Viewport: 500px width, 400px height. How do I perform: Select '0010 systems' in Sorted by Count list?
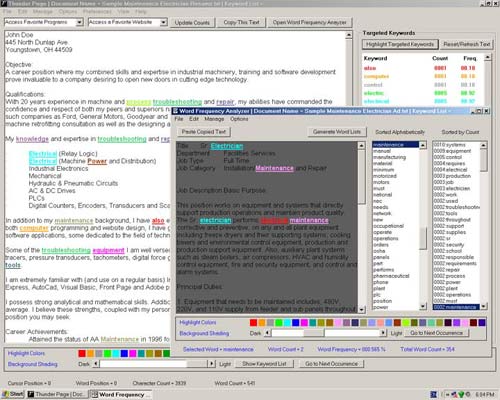tap(456, 145)
